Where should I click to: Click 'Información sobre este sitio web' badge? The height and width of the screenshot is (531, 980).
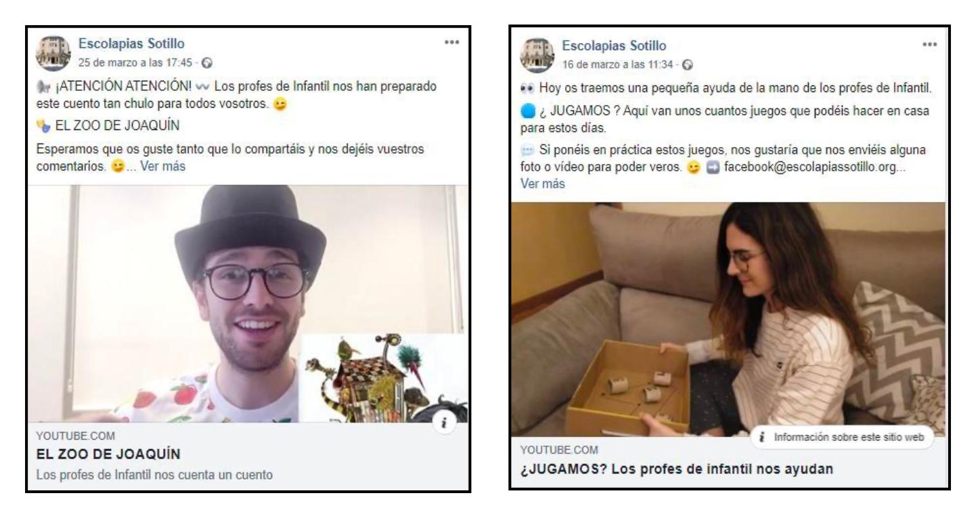841,437
